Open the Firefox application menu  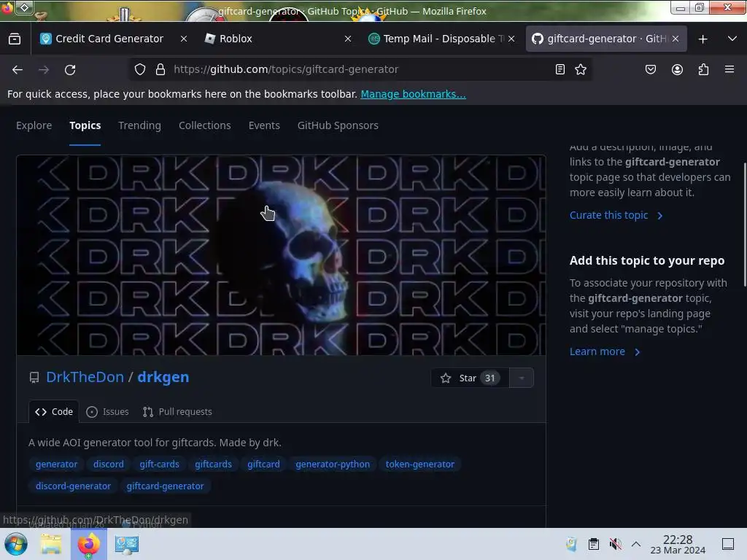[x=729, y=69]
